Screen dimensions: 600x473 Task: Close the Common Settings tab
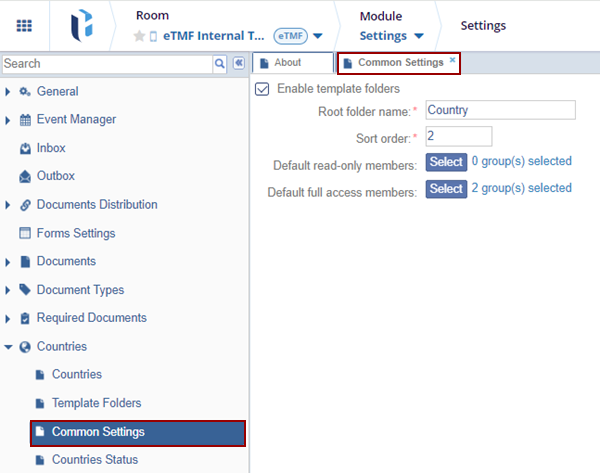point(452,61)
